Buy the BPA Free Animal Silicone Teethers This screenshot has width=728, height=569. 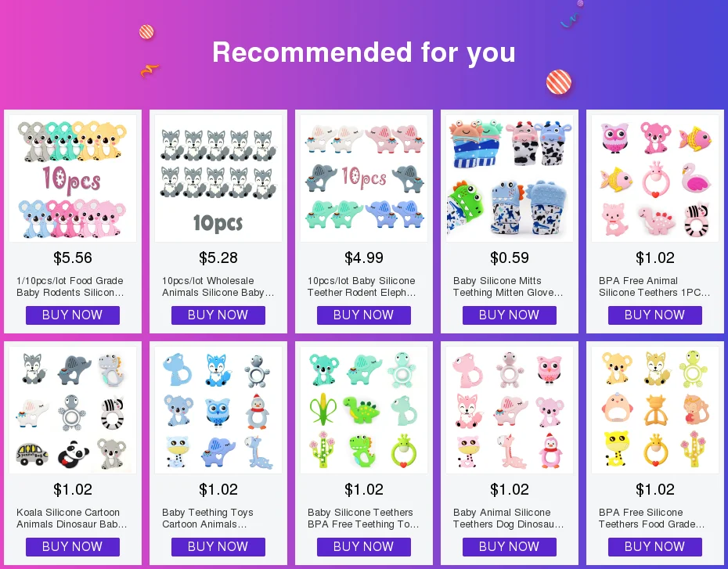655,315
